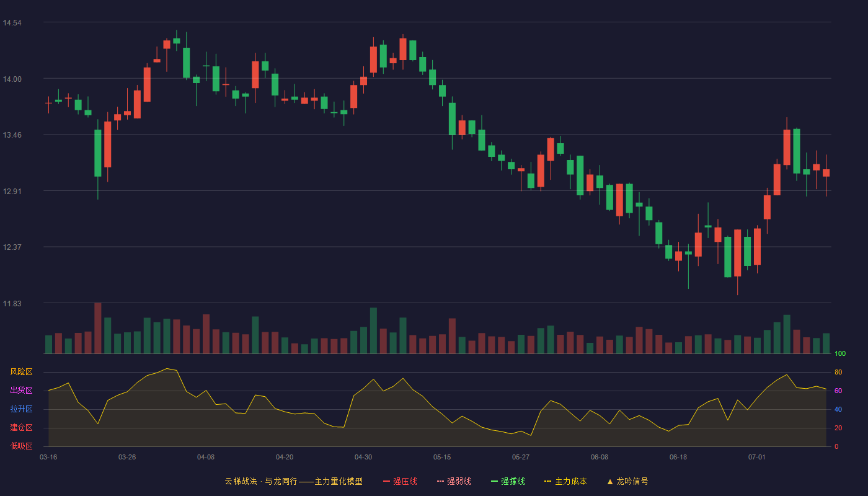This screenshot has height=496, width=868.
Task: Click the 20 indicator scale value
Action: (838, 428)
